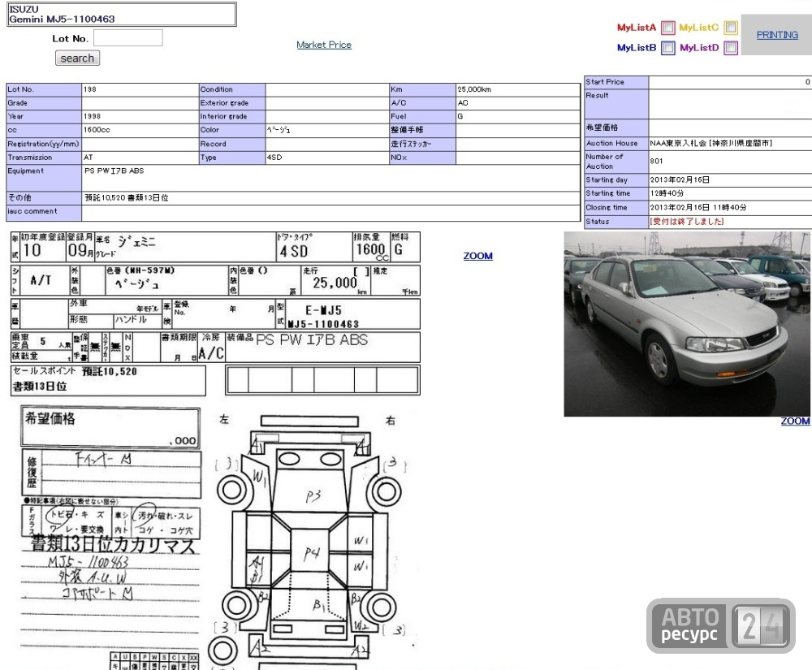Click the MyListD label
The image size is (812, 670).
pyautogui.click(x=699, y=48)
